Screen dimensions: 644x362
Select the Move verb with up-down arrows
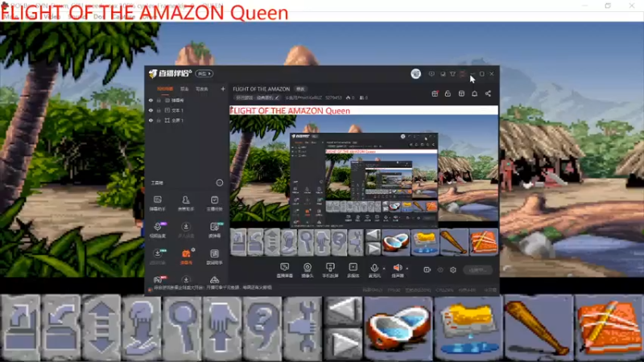tap(101, 327)
